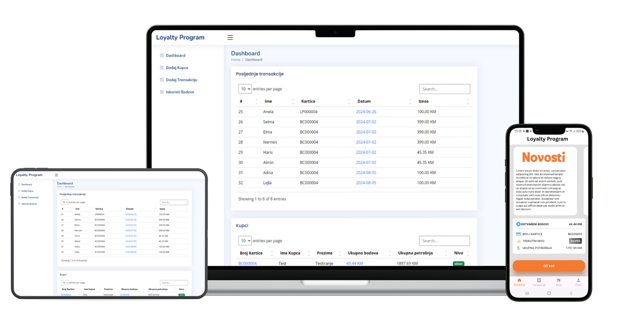Click grid icon beside laptop's Dodaj Transakciju
Image resolution: width=644 pixels, height=309 pixels.
162,80
